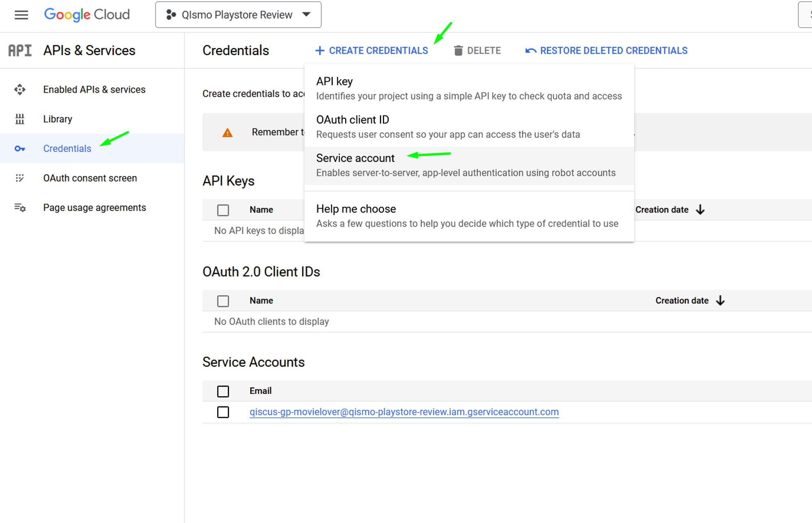
Task: Click the restore undo arrow icon
Action: pos(531,50)
